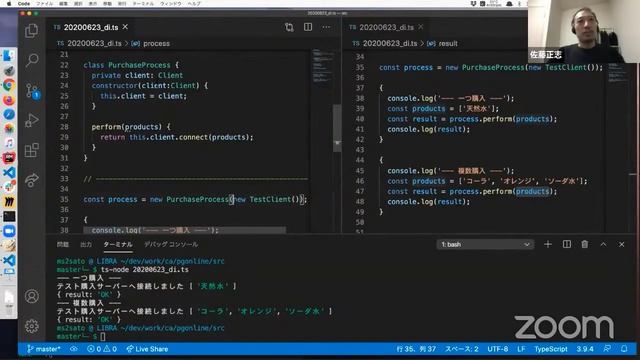Maximize the panel with the up chevron

click(x=603, y=244)
